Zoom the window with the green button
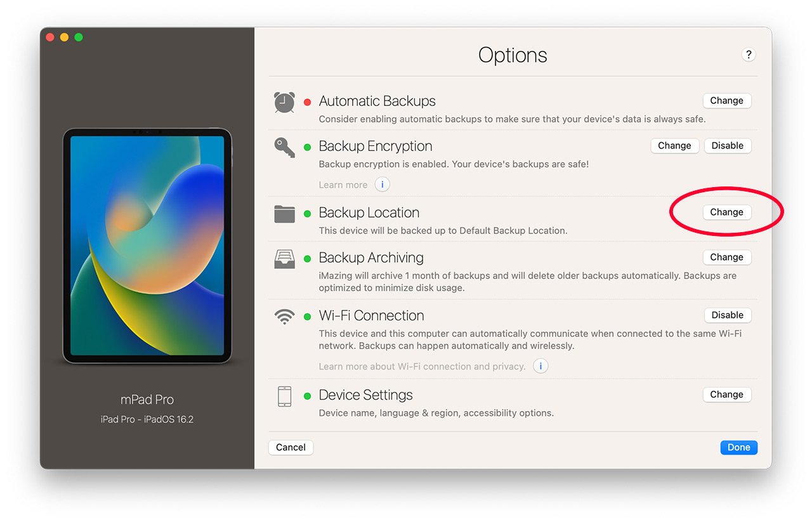Screen dimensions: 812x522 pyautogui.click(x=79, y=37)
